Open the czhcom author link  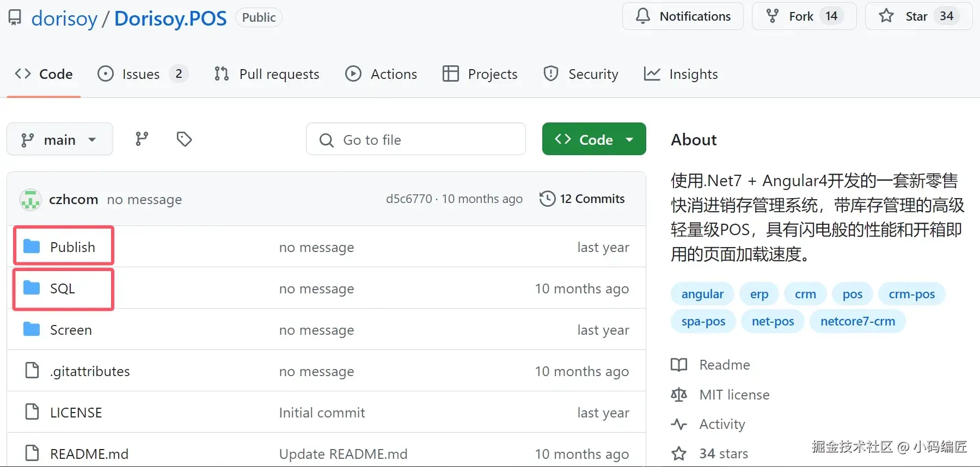pos(73,200)
